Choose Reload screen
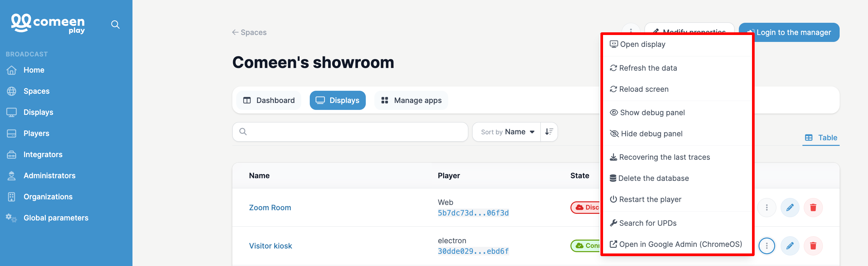Viewport: 868px width, 266px height. click(x=677, y=89)
